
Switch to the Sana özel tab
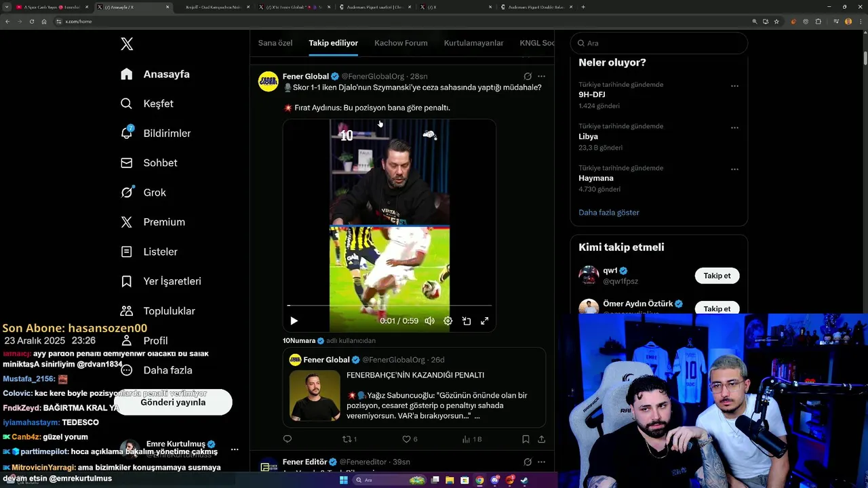click(275, 43)
